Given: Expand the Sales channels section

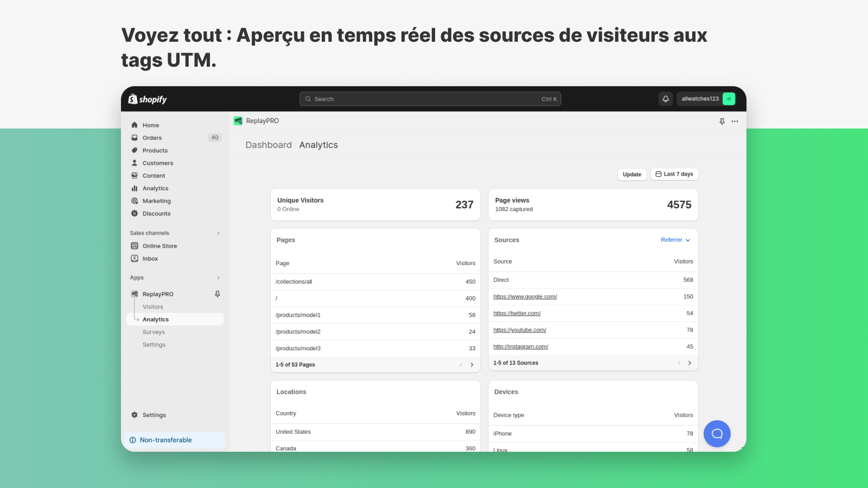Looking at the screenshot, I should point(219,233).
